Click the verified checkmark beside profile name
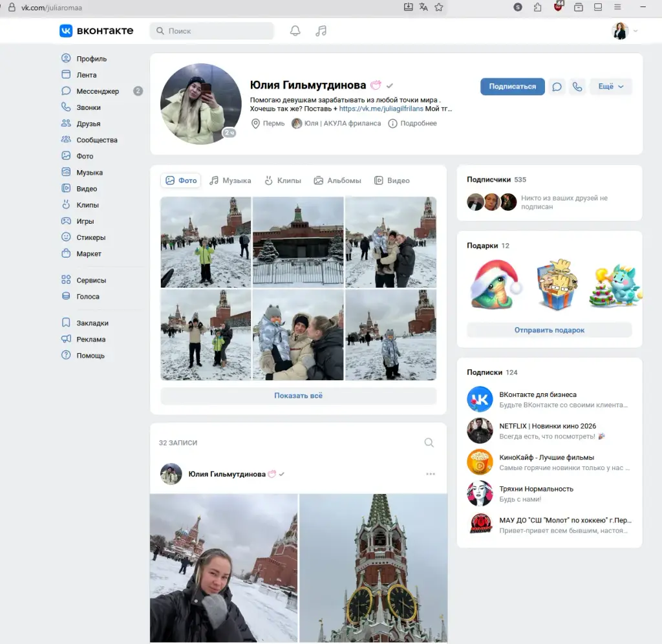 tap(390, 85)
